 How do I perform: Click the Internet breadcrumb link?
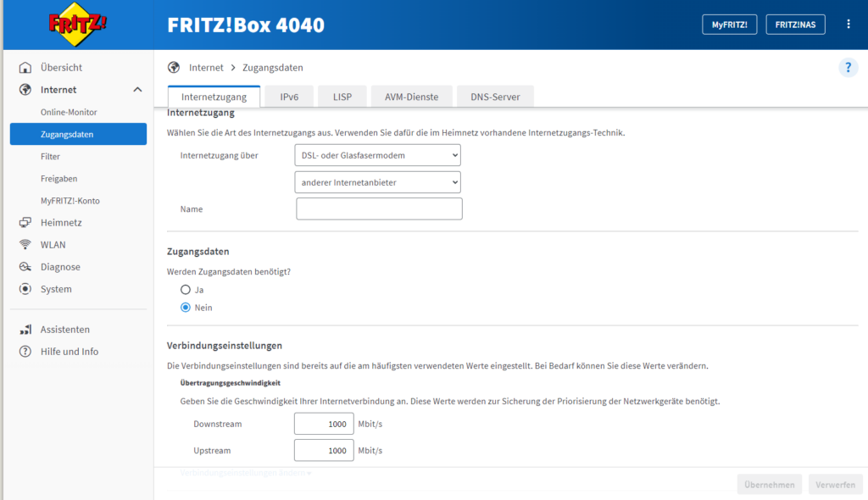coord(206,68)
